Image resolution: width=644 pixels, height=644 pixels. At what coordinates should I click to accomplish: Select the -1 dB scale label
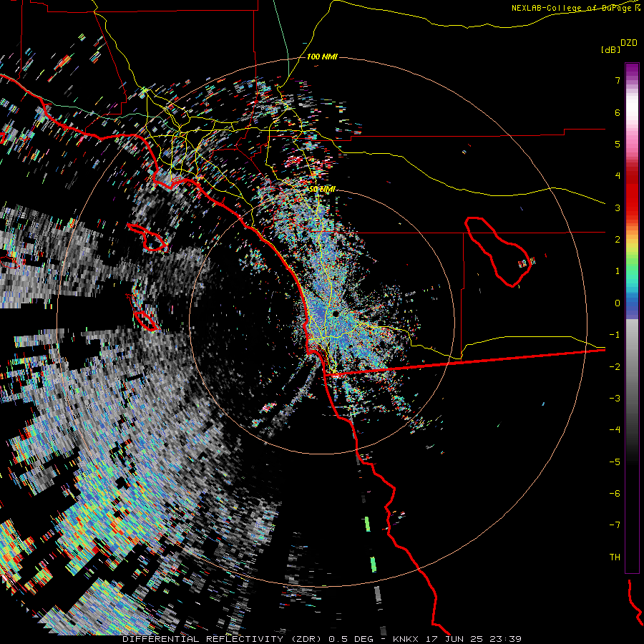[x=615, y=335]
